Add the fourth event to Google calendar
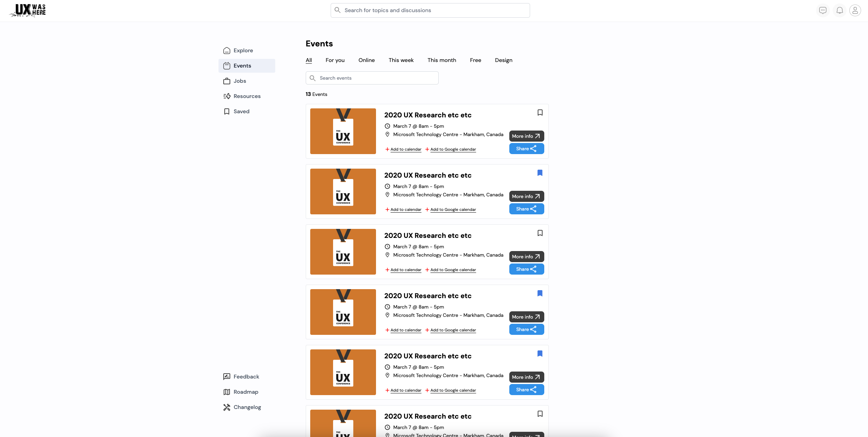 coord(451,330)
